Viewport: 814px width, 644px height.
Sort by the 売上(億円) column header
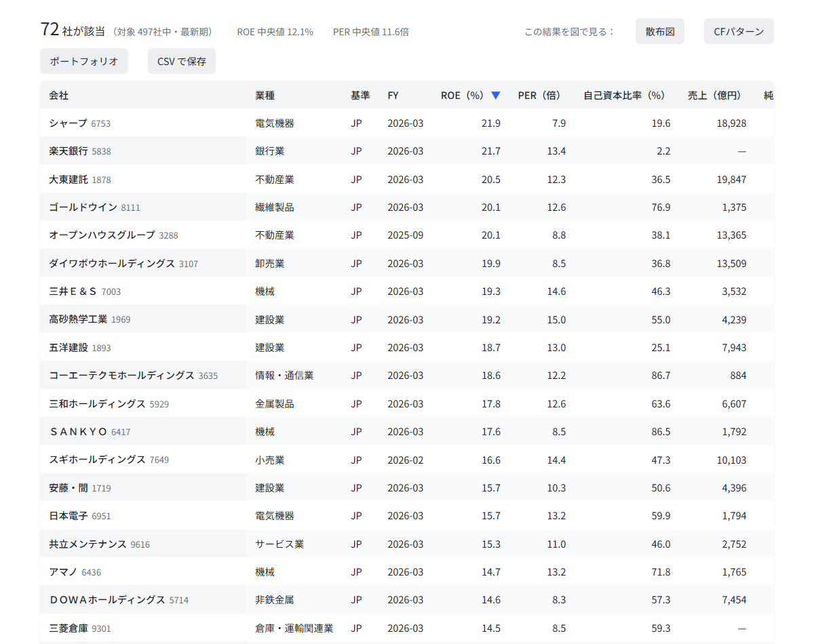pyautogui.click(x=717, y=96)
